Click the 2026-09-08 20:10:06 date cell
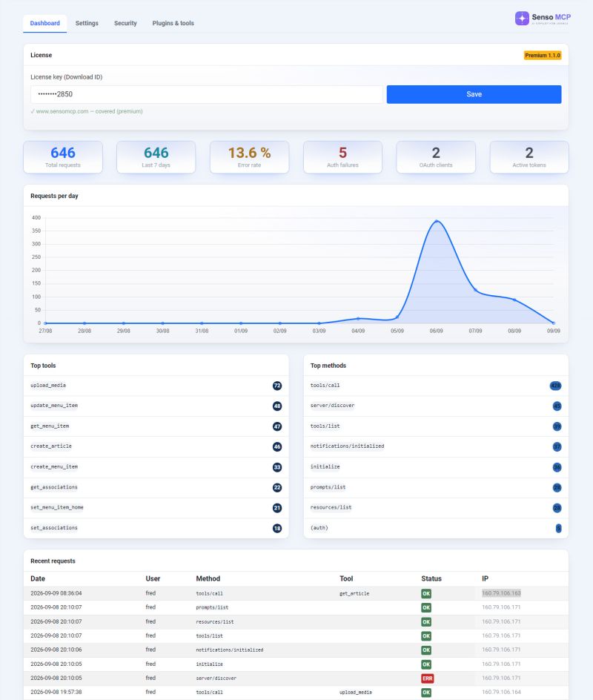The height and width of the screenshot is (700, 593). [x=56, y=650]
